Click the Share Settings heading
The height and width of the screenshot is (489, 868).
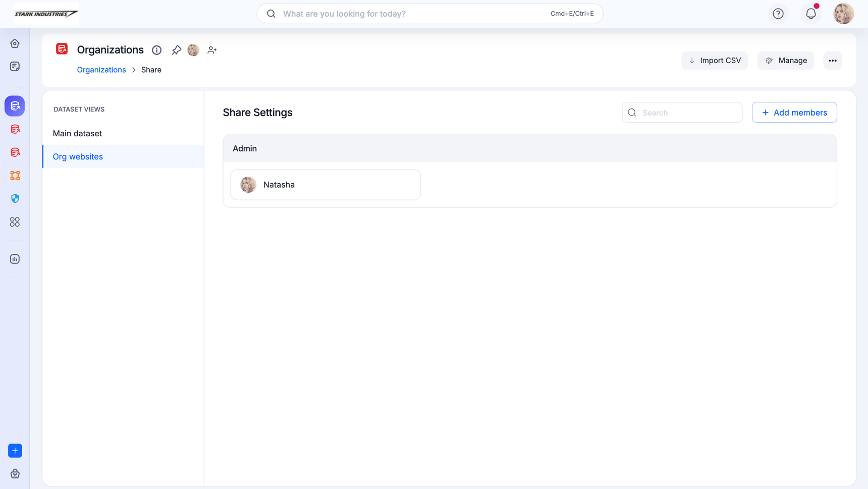tap(258, 113)
